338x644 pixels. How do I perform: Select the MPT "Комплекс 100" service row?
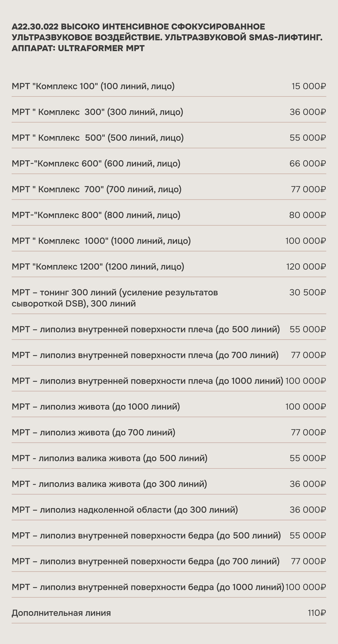[x=93, y=86]
